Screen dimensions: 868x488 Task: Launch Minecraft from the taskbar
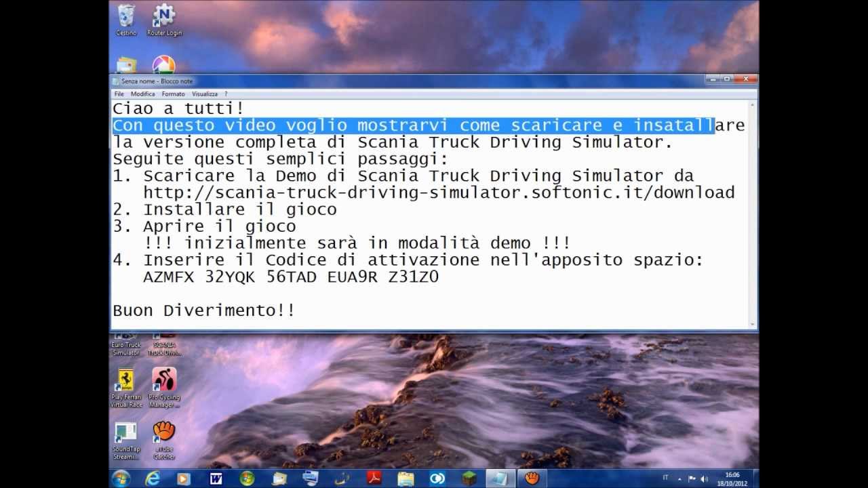[x=469, y=479]
